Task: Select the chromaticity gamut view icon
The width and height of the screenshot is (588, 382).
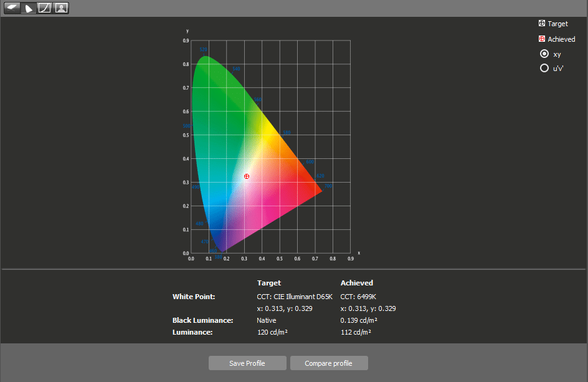Action: pyautogui.click(x=29, y=8)
